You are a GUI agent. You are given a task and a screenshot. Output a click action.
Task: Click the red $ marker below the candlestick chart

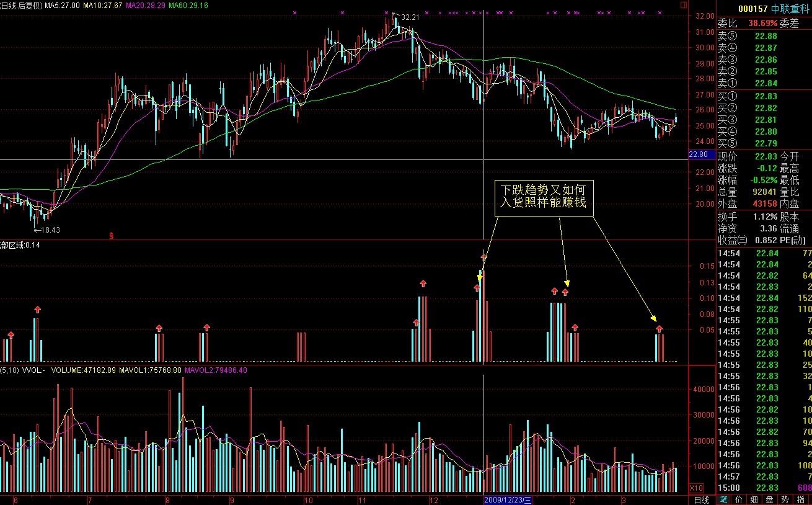point(112,236)
